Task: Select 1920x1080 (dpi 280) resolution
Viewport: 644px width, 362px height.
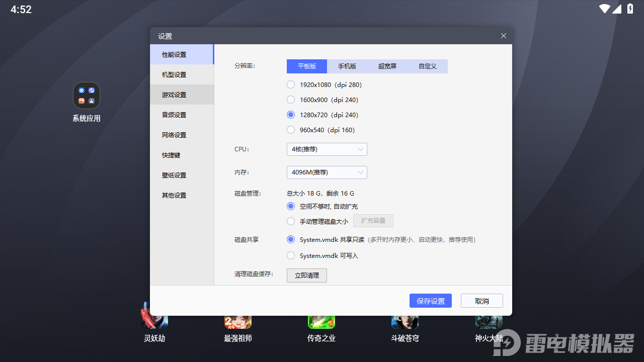Action: point(291,84)
